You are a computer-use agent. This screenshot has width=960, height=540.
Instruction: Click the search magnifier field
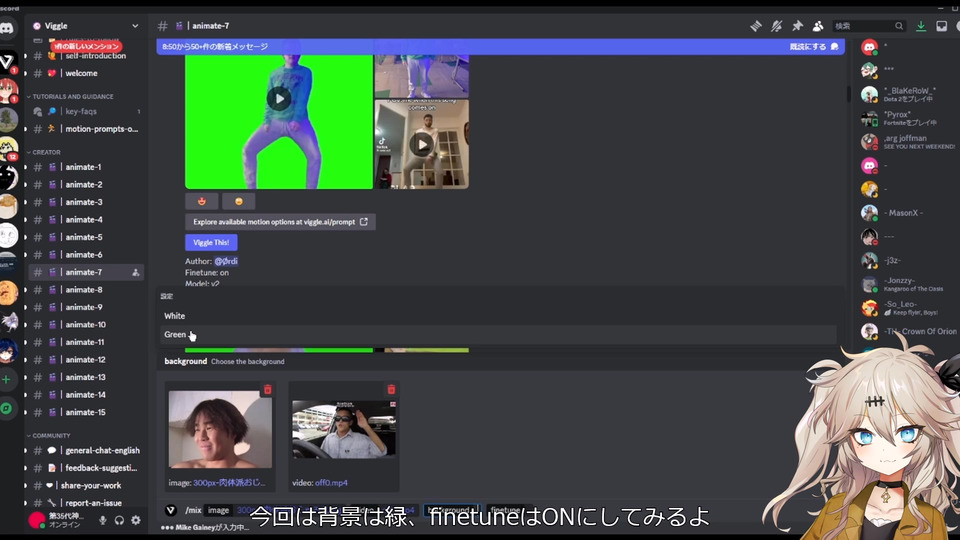[x=869, y=26]
